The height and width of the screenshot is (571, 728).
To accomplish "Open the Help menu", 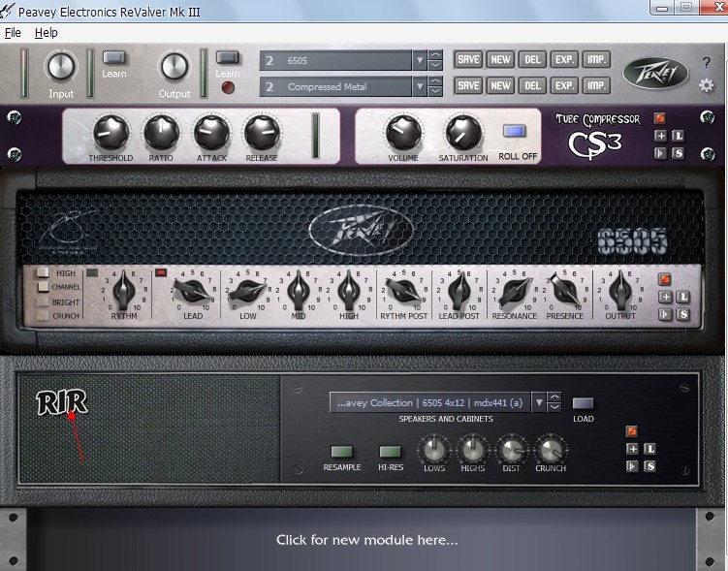I will click(x=46, y=33).
